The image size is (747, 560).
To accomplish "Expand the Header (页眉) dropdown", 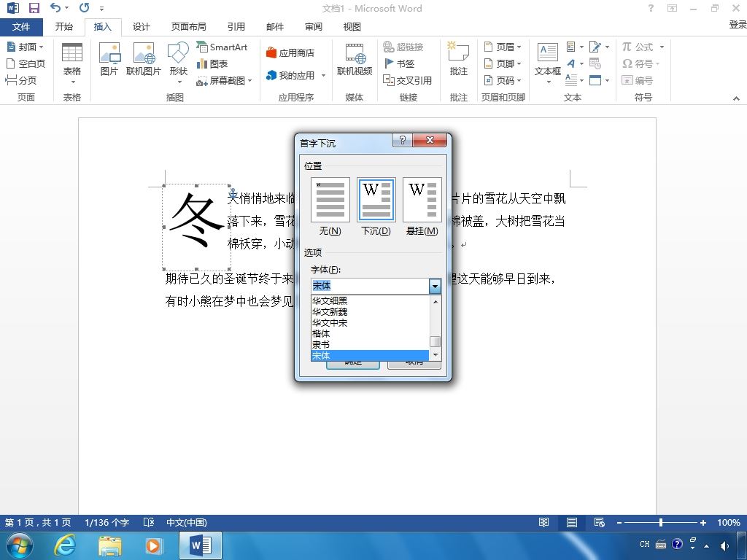I will [x=503, y=47].
